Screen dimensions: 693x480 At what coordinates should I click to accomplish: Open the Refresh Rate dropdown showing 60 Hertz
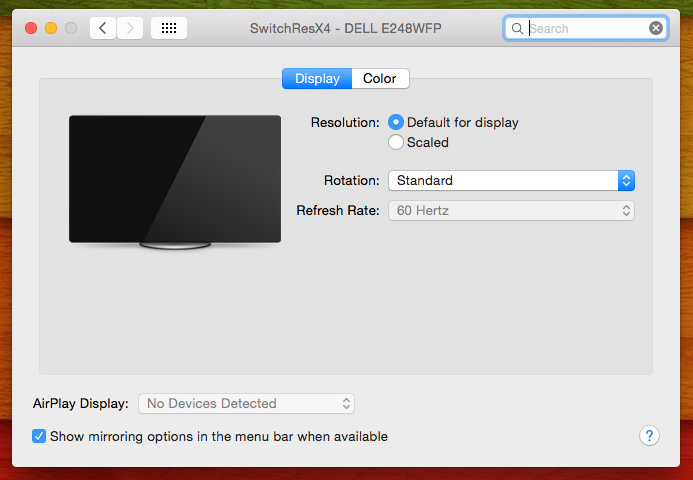tap(511, 210)
